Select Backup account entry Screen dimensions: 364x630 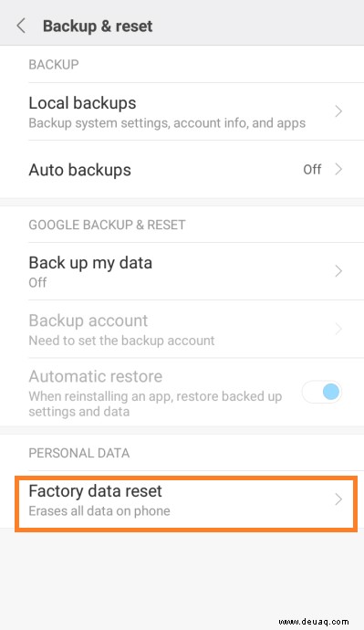pos(182,329)
